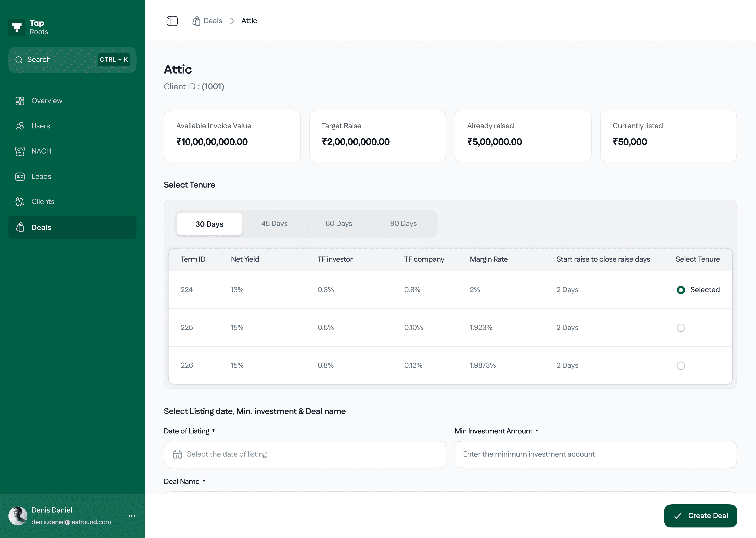Select tenure radio for Term ID 225

click(681, 328)
